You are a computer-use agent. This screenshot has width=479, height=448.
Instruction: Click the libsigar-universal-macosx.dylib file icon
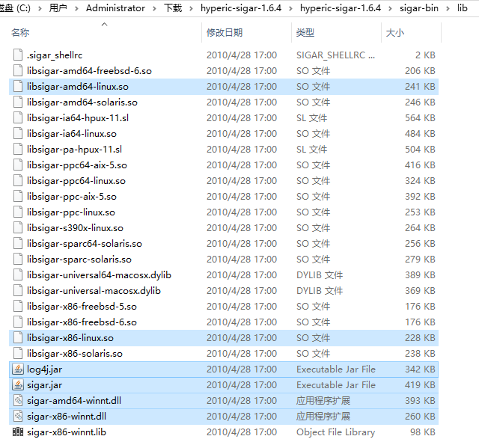click(x=18, y=290)
